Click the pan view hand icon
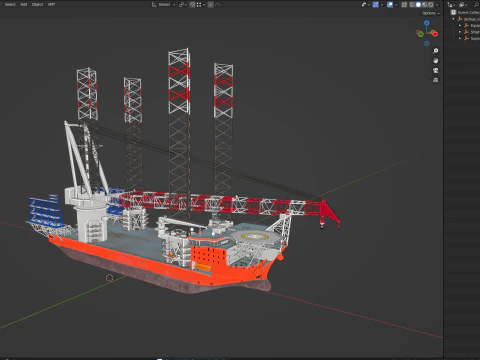Viewport: 480px width, 360px height. coord(435,61)
